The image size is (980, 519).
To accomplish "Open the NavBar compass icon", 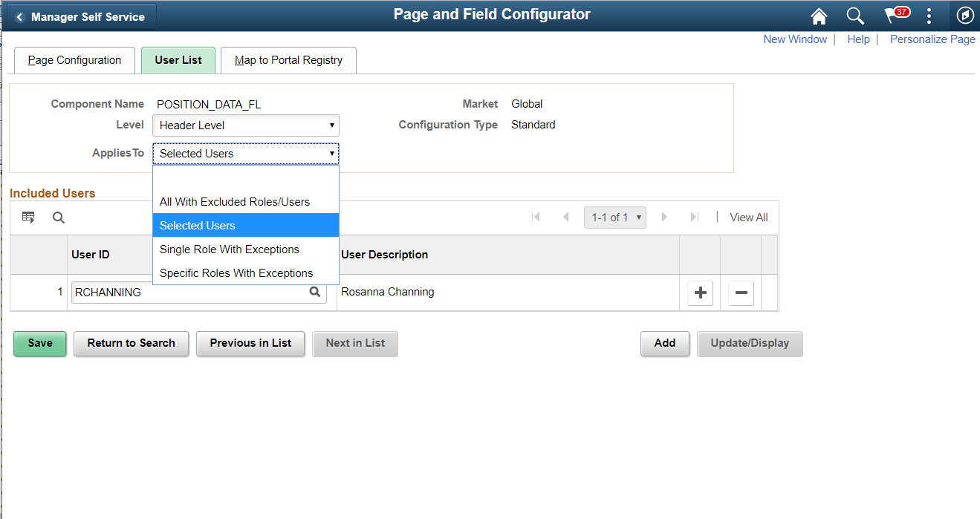I will tap(964, 16).
